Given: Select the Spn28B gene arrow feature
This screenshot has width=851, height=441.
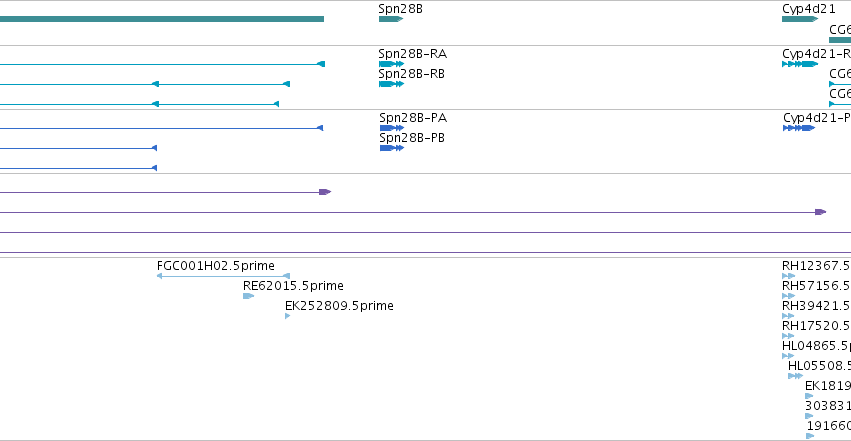Looking at the screenshot, I should 391,19.
